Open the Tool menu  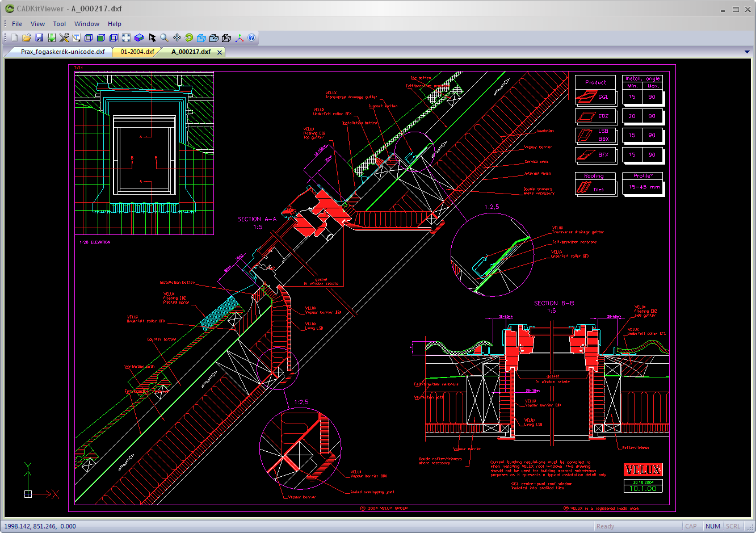[x=59, y=24]
